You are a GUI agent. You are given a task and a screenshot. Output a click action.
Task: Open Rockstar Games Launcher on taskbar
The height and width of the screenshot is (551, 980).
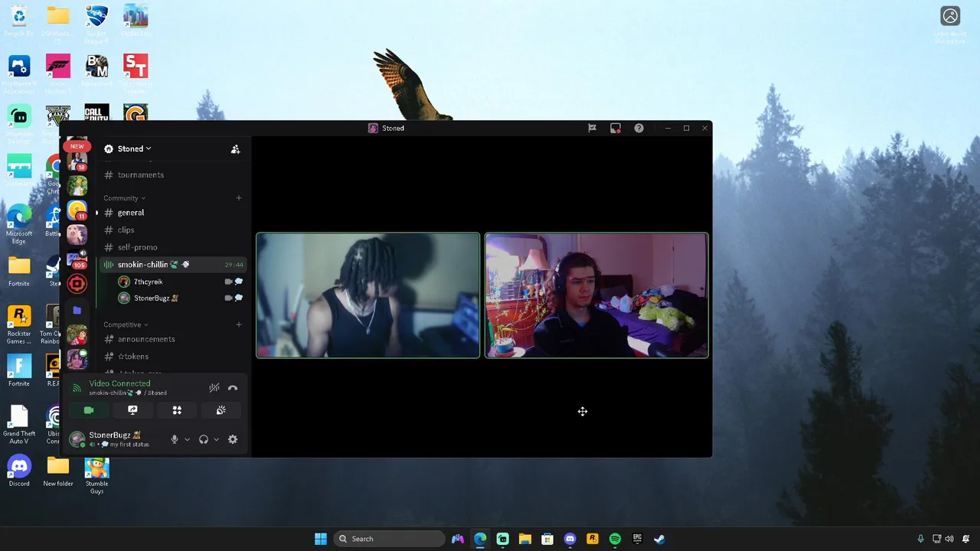coord(592,539)
